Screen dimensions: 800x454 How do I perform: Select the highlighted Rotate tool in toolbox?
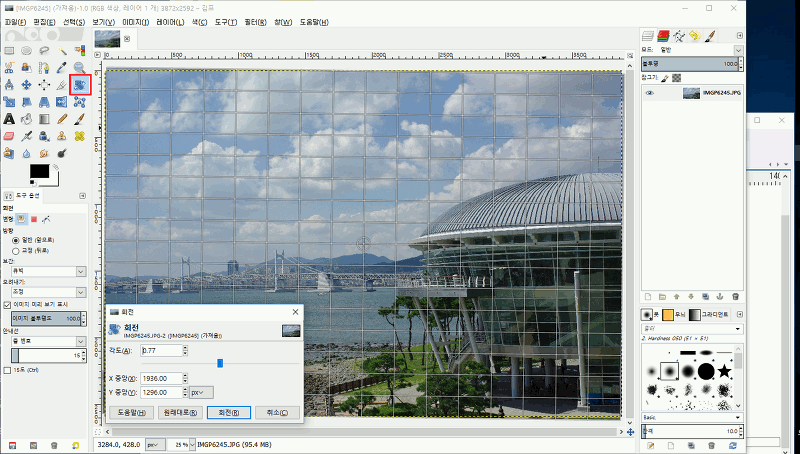tap(79, 85)
